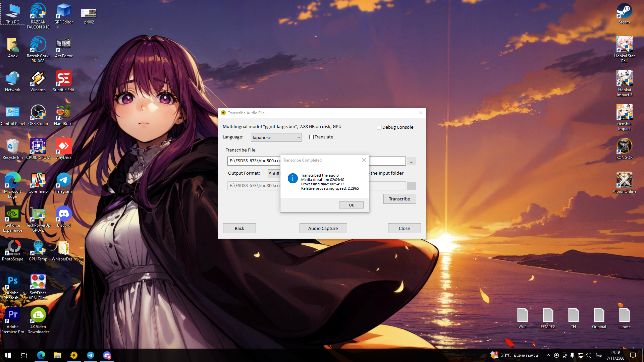The image size is (644, 362).
Task: Select the VVIP text file
Action: coord(522,318)
